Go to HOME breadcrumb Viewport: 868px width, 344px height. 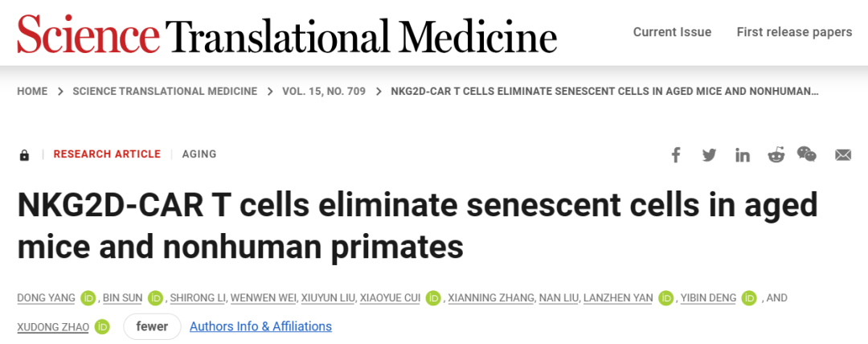coord(32,91)
